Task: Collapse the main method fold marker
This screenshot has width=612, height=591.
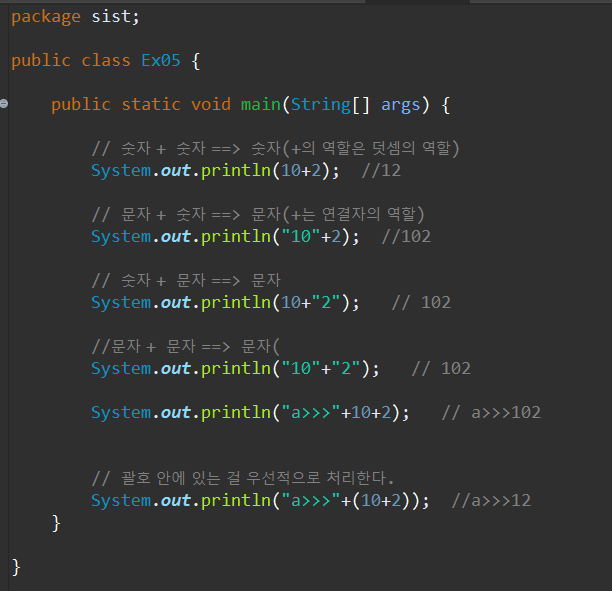Action: [x=4, y=103]
